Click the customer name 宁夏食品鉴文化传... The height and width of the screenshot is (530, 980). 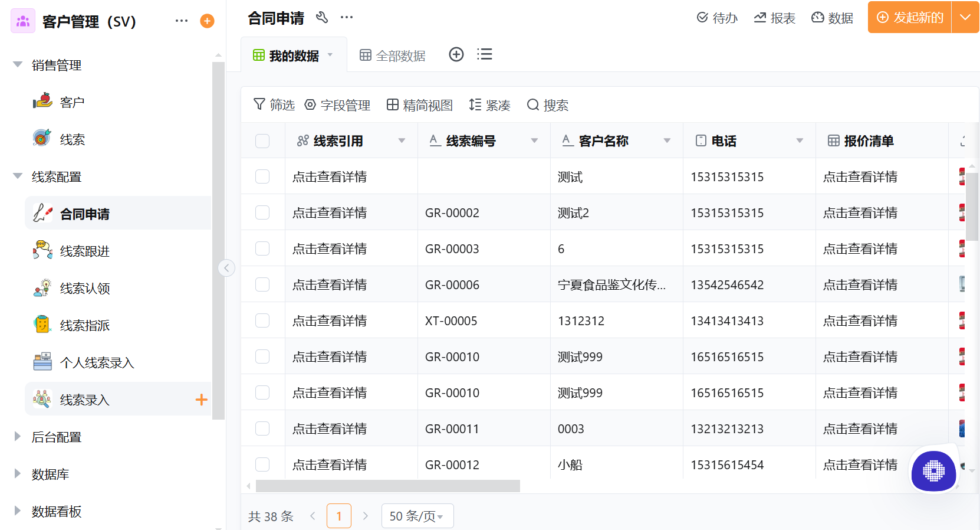click(611, 284)
